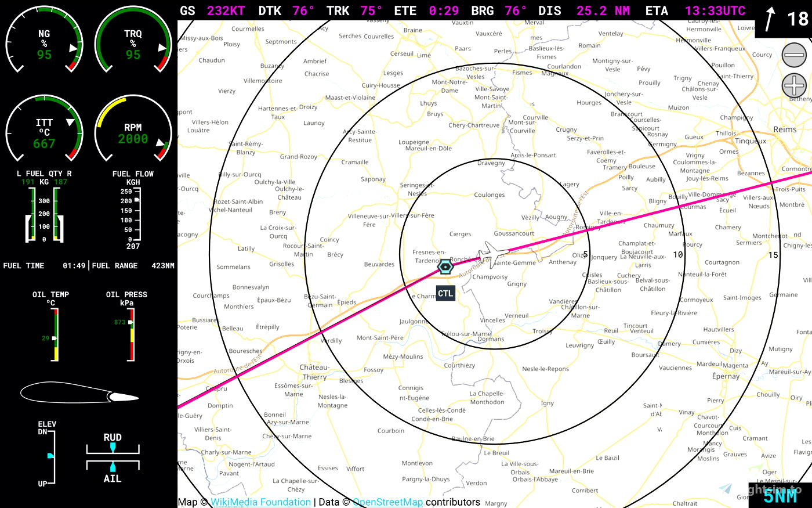The height and width of the screenshot is (508, 812).
Task: Click the flap position airfoil indicator
Action: pos(80,393)
